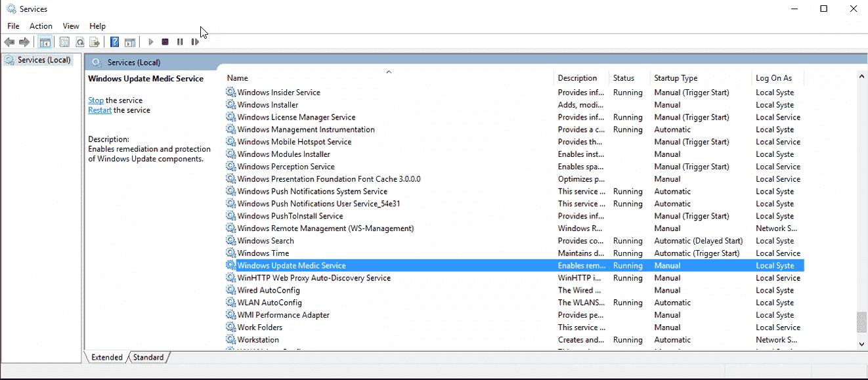Open the Properties toolbar icon
868x380 pixels.
(x=64, y=42)
